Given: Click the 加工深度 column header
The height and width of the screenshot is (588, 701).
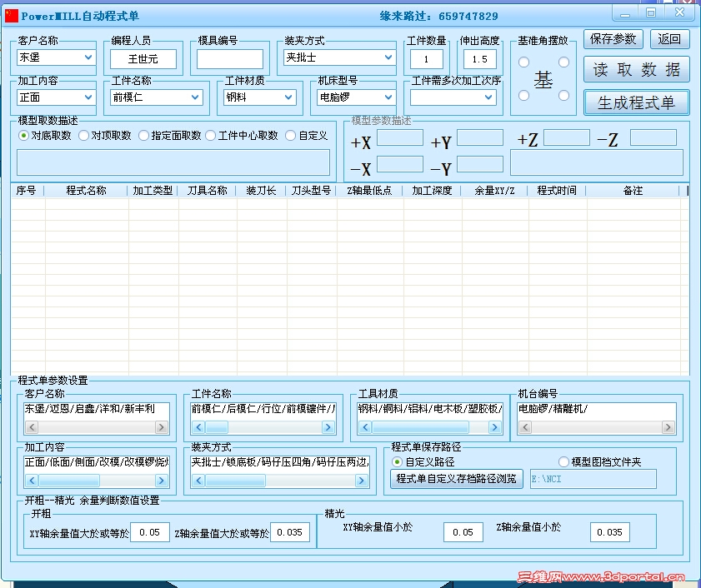Looking at the screenshot, I should [432, 191].
